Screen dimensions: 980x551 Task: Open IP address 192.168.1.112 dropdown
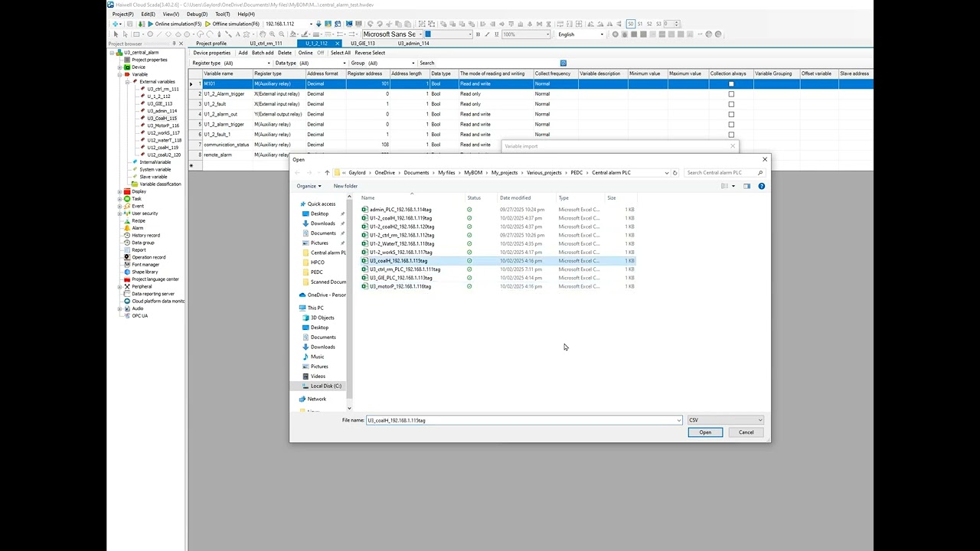(x=311, y=24)
